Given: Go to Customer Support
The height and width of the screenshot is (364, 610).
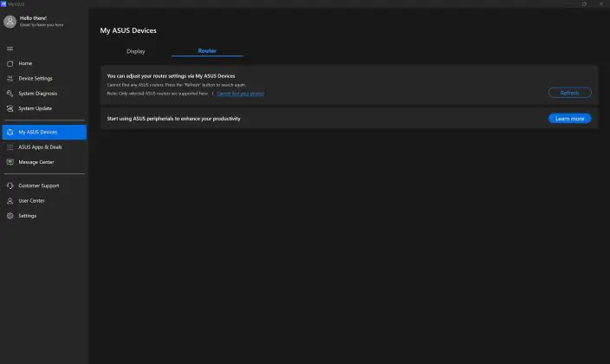Looking at the screenshot, I should pos(44,186).
